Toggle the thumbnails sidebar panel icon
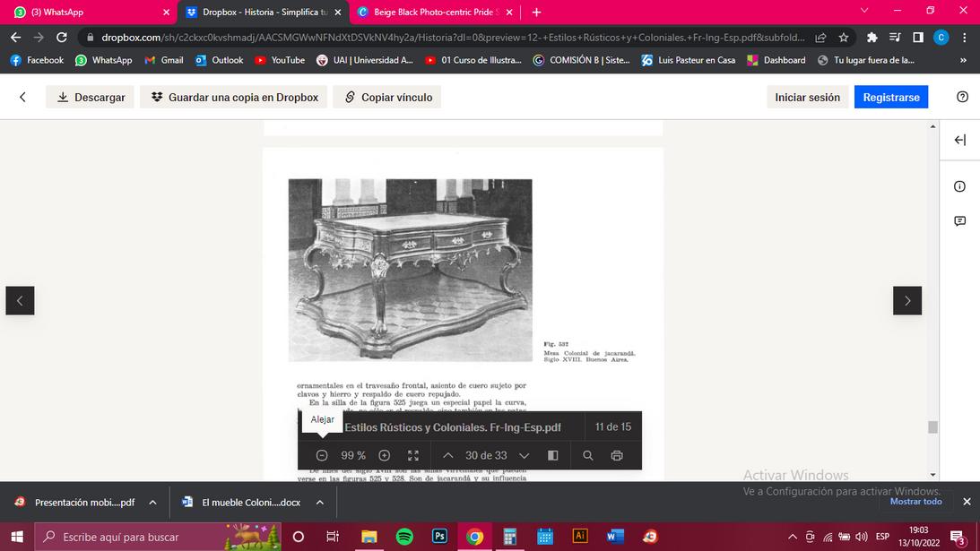 [x=553, y=455]
